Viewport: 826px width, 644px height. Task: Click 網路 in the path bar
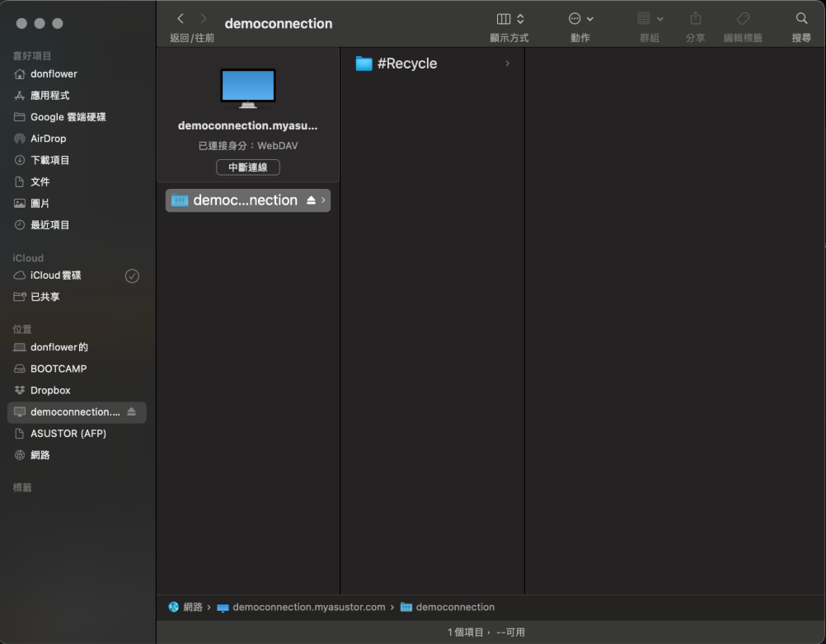pos(192,607)
